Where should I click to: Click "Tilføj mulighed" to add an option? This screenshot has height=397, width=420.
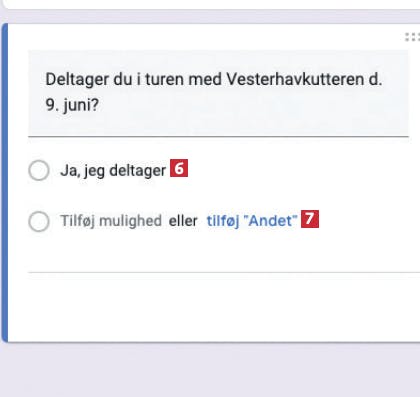[x=111, y=221]
